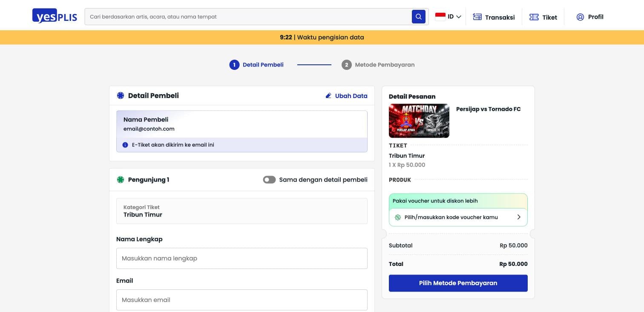The height and width of the screenshot is (312, 644).
Task: Click email@contoh.com text
Action: [149, 129]
